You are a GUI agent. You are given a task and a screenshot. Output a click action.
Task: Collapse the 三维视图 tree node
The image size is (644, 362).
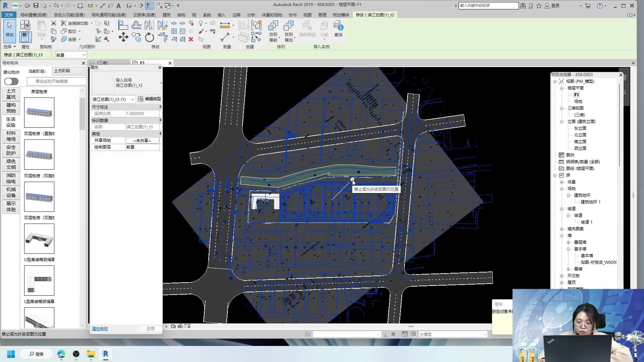561,108
